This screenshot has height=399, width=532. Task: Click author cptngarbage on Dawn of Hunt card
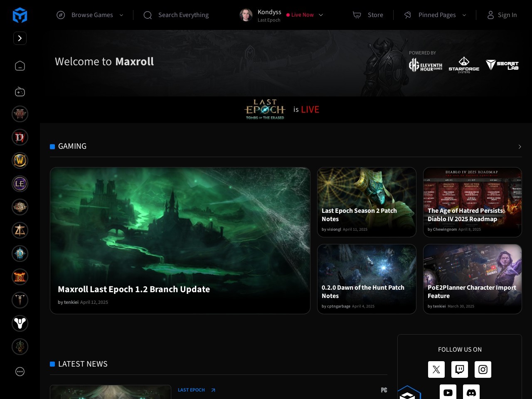(338, 306)
